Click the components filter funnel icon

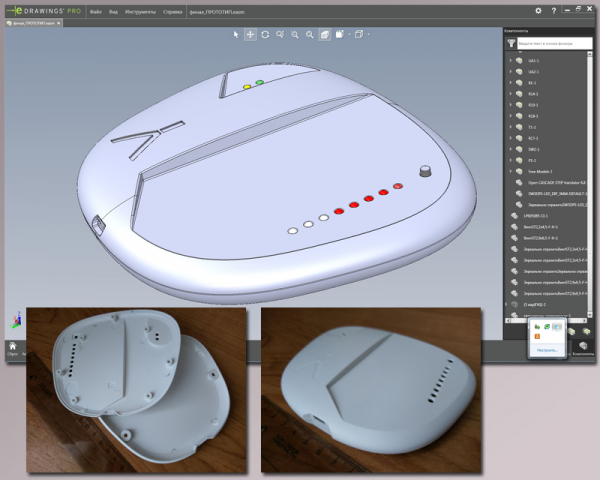coord(511,43)
